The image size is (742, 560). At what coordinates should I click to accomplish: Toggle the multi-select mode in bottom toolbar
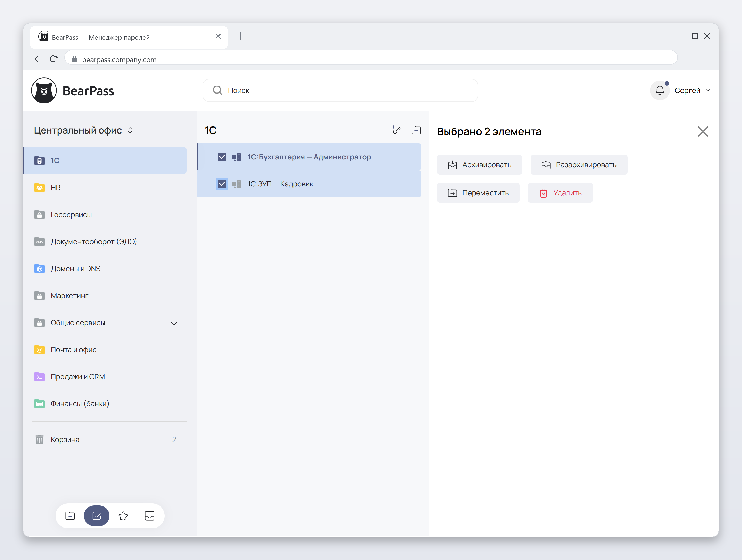(x=97, y=516)
